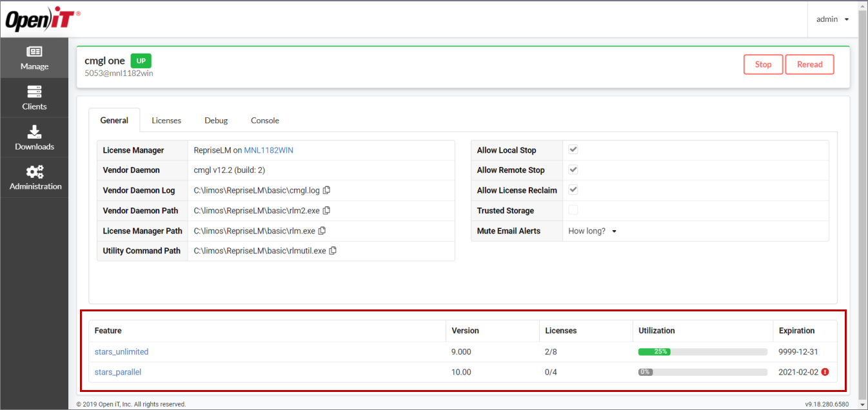Screen dimensions: 868x410
Task: Open the admin user dropdown
Action: [833, 19]
